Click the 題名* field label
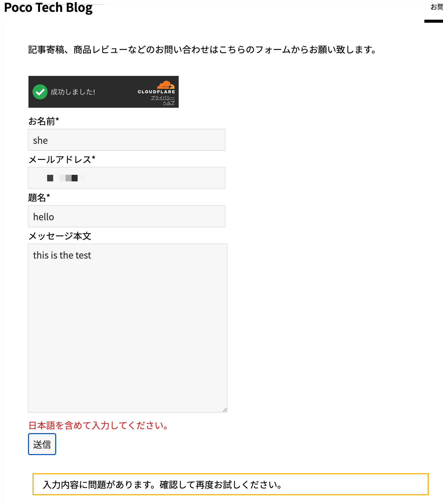Image resolution: width=443 pixels, height=504 pixels. point(39,198)
